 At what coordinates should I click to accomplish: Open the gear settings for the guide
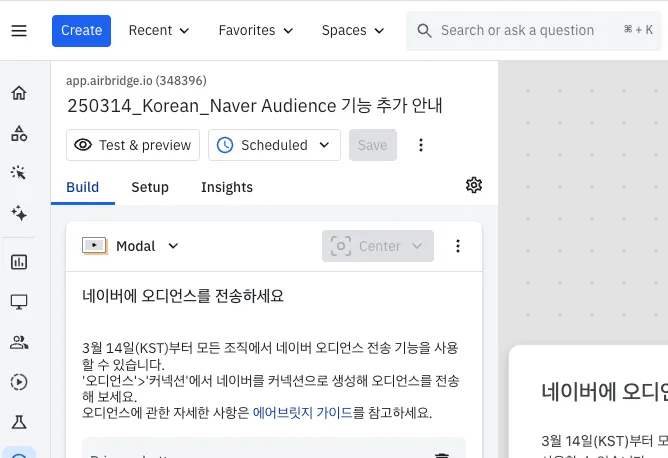click(474, 185)
